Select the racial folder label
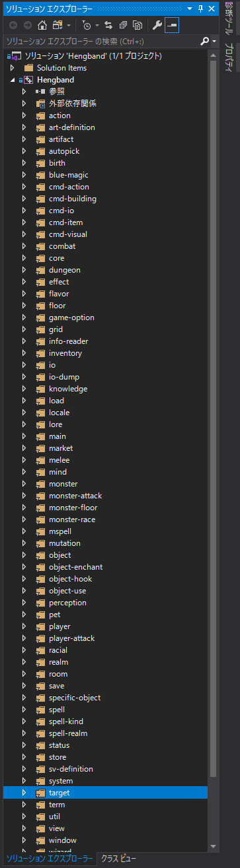 point(58,650)
